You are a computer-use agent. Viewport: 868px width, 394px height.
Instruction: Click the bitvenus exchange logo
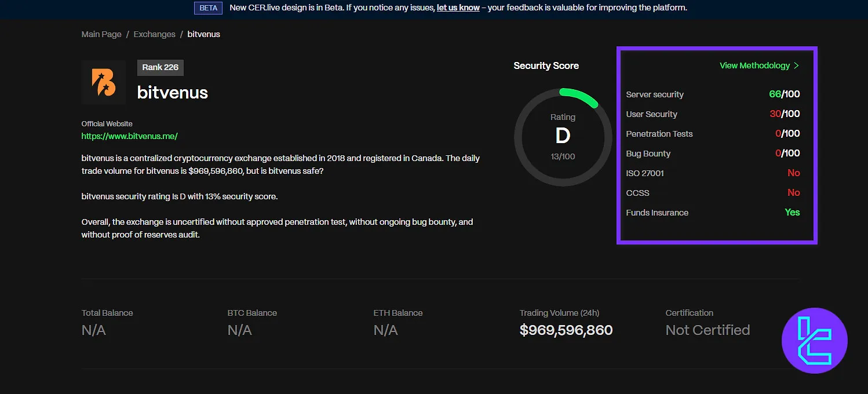point(104,82)
